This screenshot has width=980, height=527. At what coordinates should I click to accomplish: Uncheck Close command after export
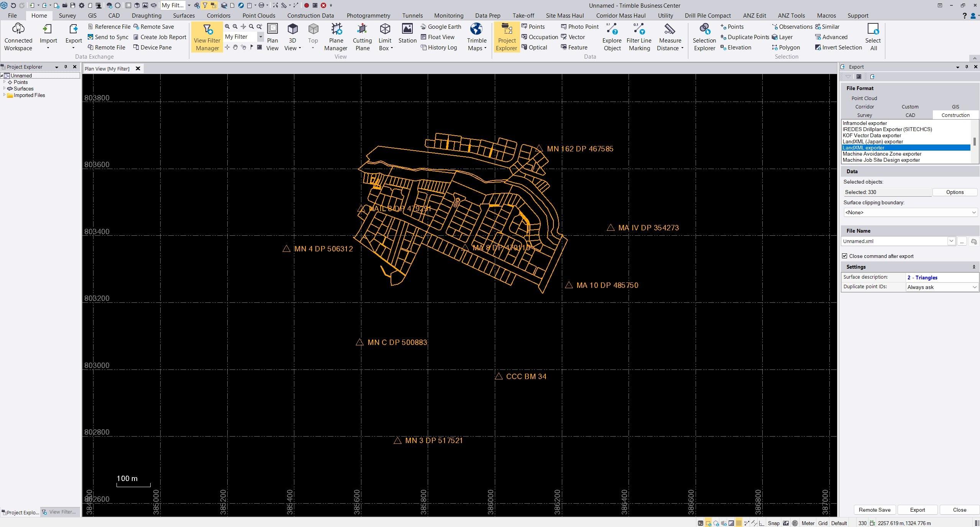[x=845, y=256]
